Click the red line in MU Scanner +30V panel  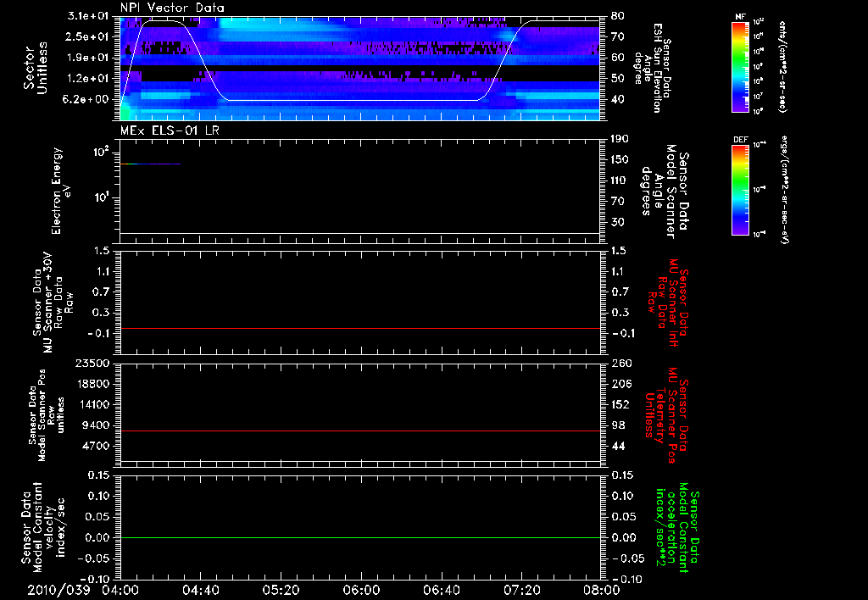click(x=359, y=328)
